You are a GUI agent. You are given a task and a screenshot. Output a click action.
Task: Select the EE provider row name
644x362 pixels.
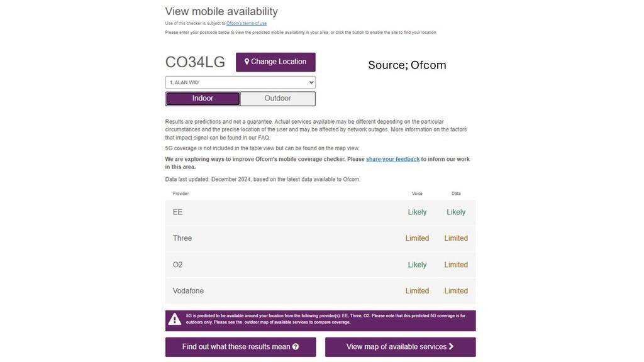[178, 212]
